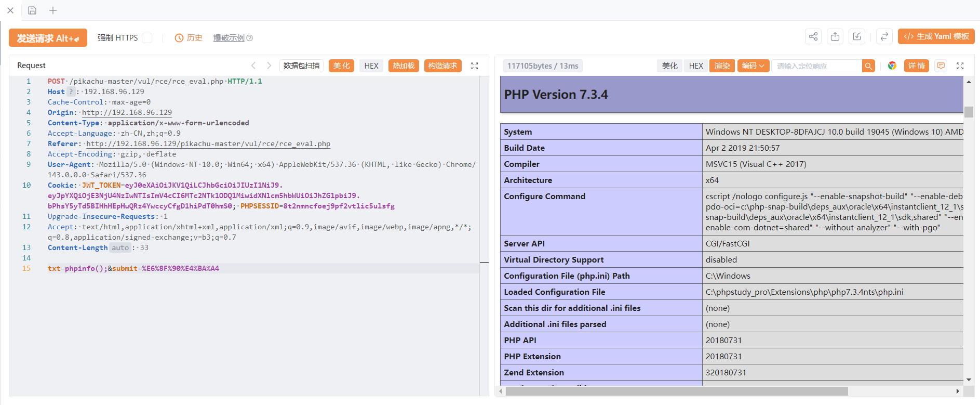Click the Build Date value Apr 2 2019
Screen dimensions: 980x405
tap(743, 148)
